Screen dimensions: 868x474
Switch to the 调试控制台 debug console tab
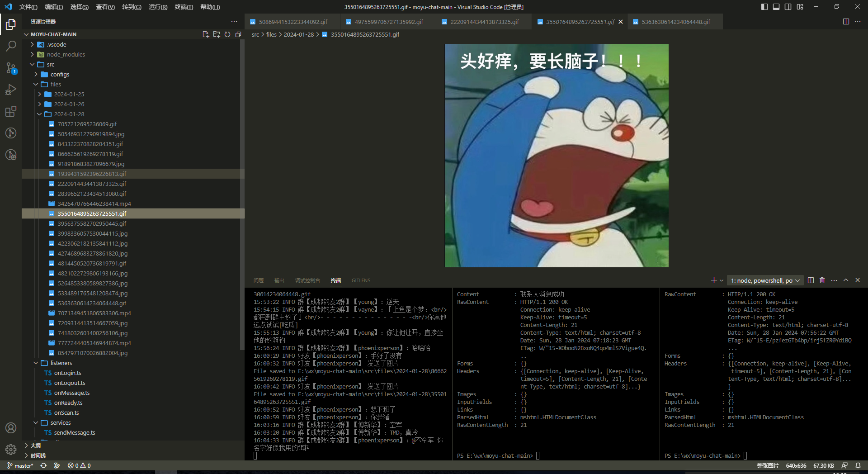pos(307,280)
